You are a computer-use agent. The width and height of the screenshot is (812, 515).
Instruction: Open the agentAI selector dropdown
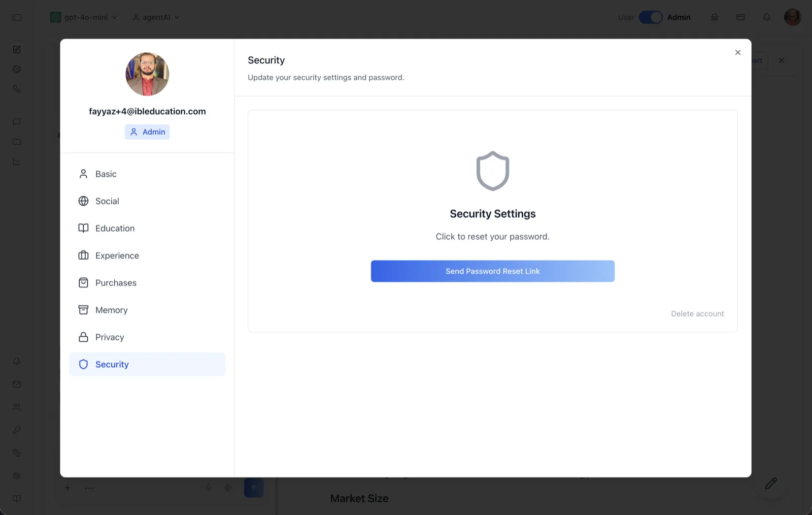[x=156, y=17]
